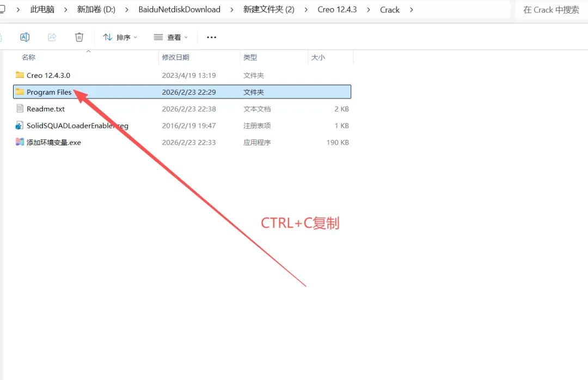The image size is (588, 380).
Task: Click the 注册表项 type cell
Action: 257,126
